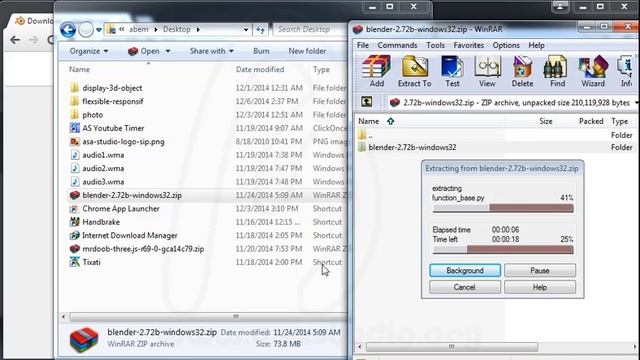Select audio3.wma file

pyautogui.click(x=97, y=182)
